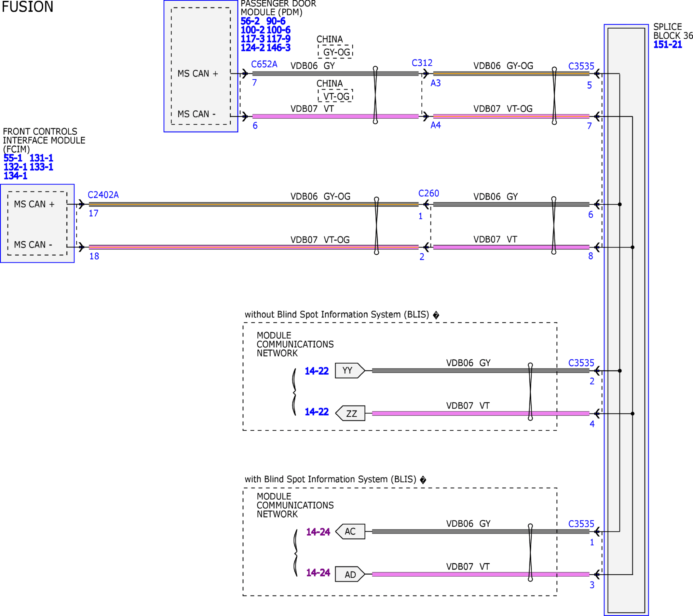Click the ZZ off-page connector symbol

pyautogui.click(x=350, y=413)
